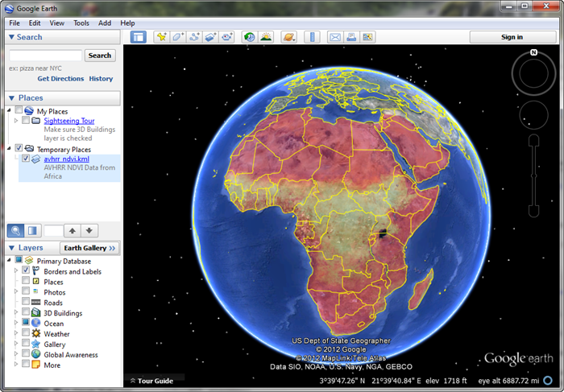Image resolution: width=564 pixels, height=392 pixels.
Task: Uncheck the Borders and Labels layer
Action: pos(26,271)
